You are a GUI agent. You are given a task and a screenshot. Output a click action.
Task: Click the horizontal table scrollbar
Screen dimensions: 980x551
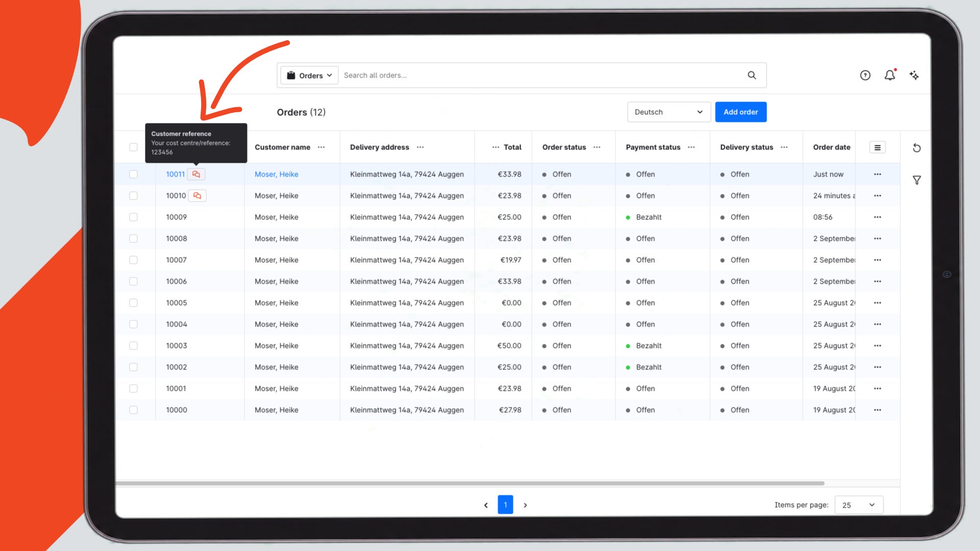point(470,483)
